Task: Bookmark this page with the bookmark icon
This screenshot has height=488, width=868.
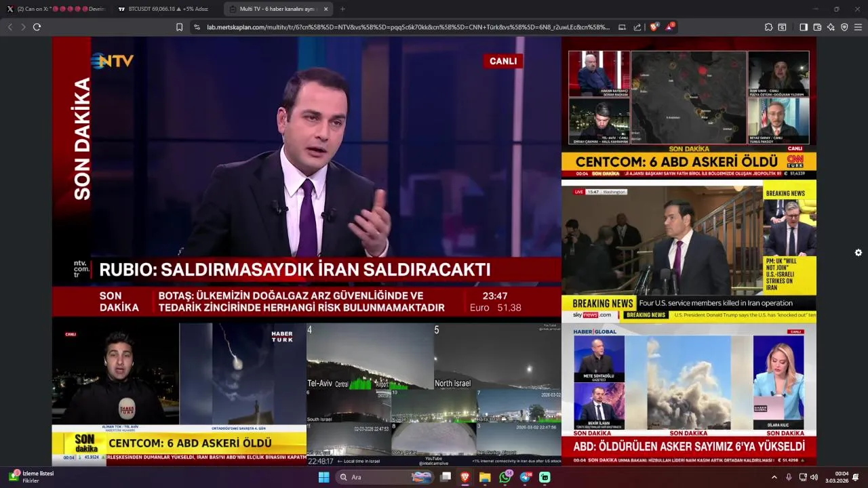Action: [x=179, y=27]
